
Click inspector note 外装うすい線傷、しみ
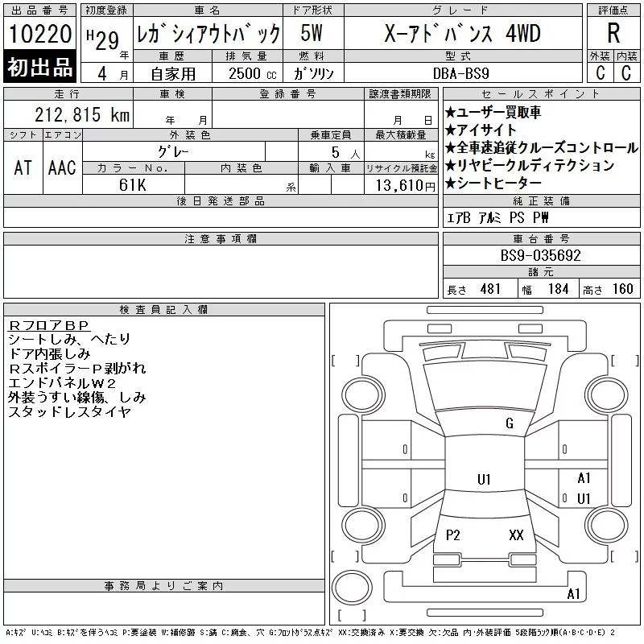(x=76, y=397)
